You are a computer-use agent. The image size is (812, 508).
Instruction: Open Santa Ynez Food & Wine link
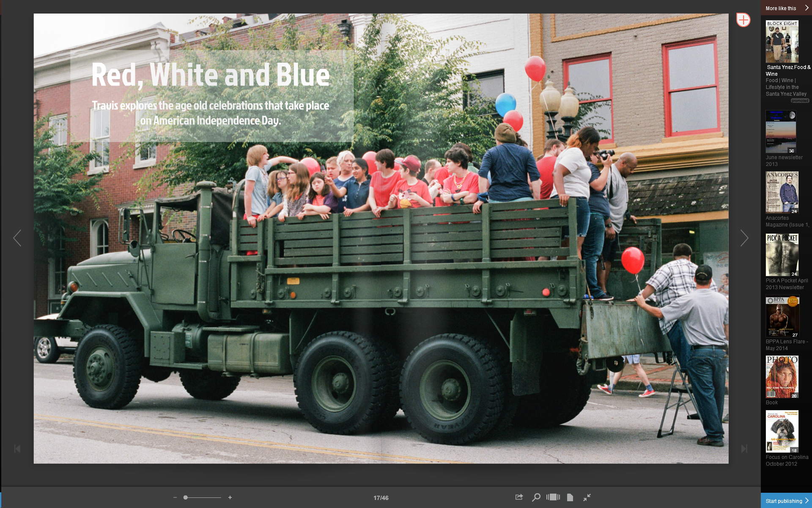click(x=788, y=70)
